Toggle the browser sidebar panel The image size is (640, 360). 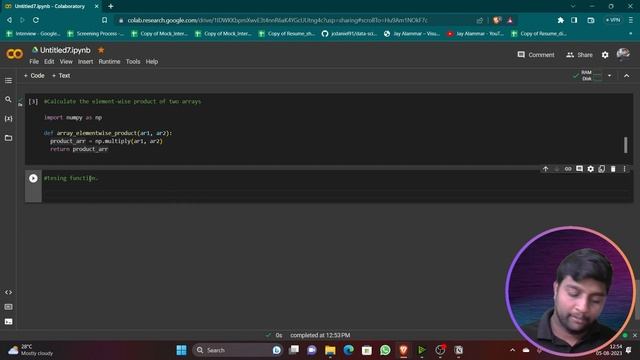click(574, 20)
